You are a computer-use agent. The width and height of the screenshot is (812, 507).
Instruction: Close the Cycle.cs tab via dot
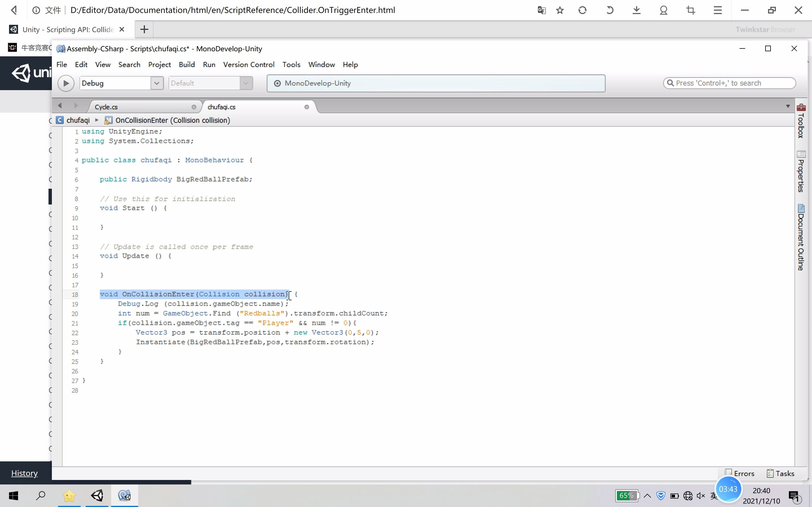tap(194, 107)
